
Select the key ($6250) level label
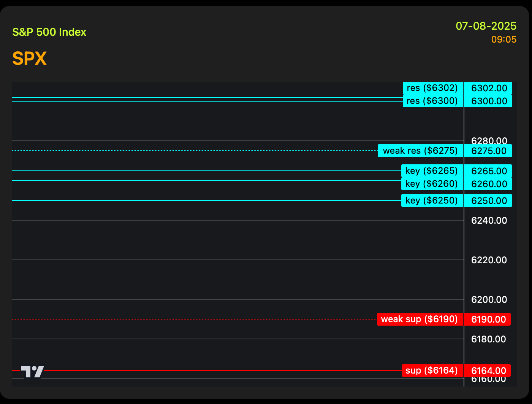click(x=432, y=200)
